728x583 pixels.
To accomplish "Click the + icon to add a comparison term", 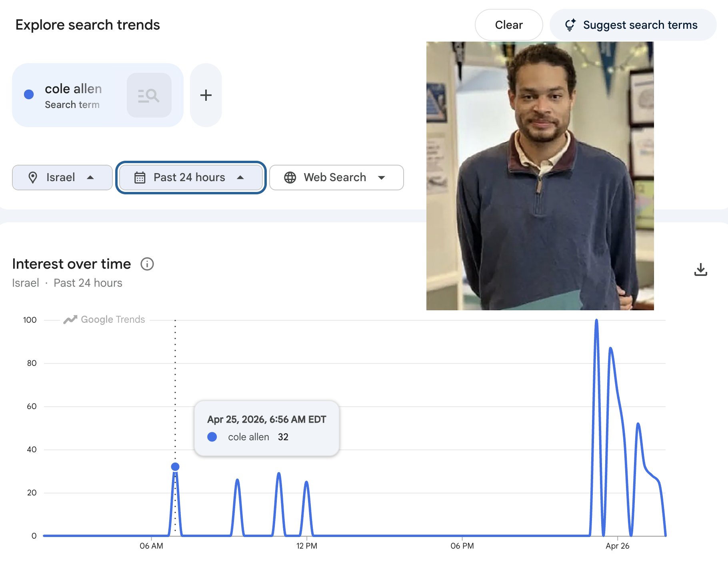I will (x=206, y=95).
